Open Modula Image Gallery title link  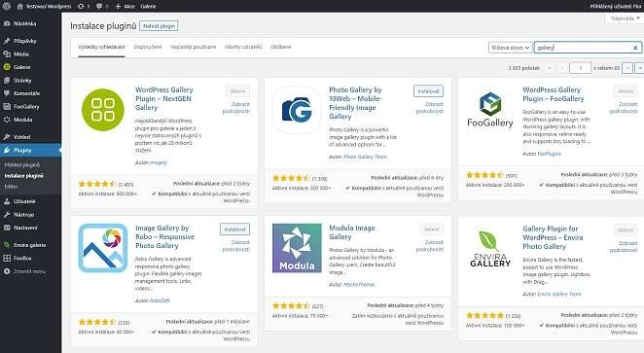pyautogui.click(x=352, y=232)
